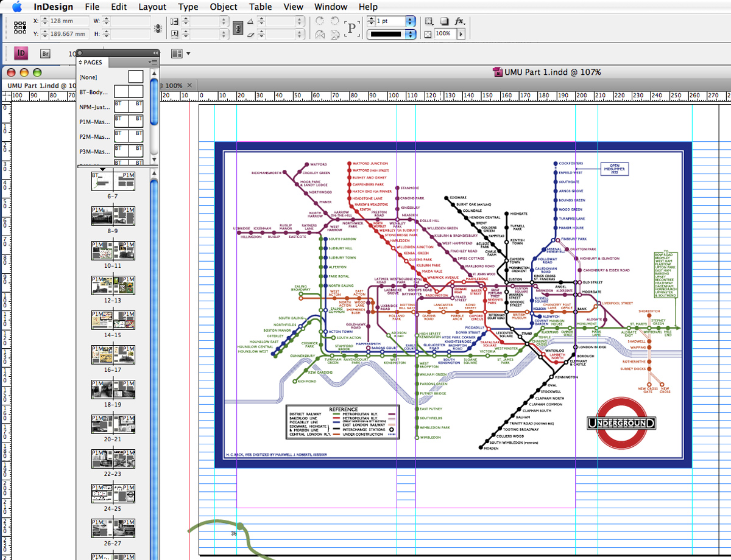Open the Type menu
Image resolution: width=731 pixels, height=560 pixels.
point(188,7)
